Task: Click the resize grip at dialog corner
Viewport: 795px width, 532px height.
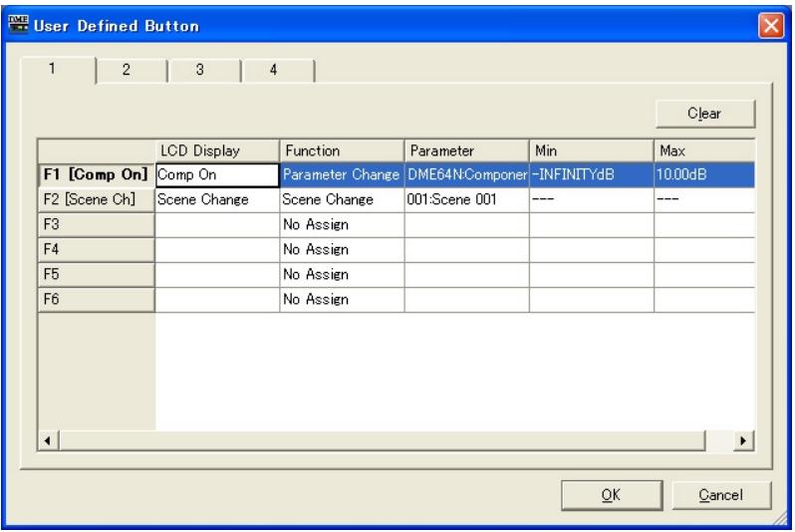Action: point(779,519)
